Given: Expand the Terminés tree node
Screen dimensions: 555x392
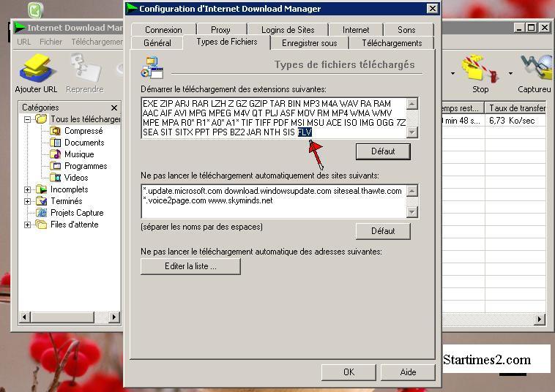Looking at the screenshot, I should click(x=27, y=201).
